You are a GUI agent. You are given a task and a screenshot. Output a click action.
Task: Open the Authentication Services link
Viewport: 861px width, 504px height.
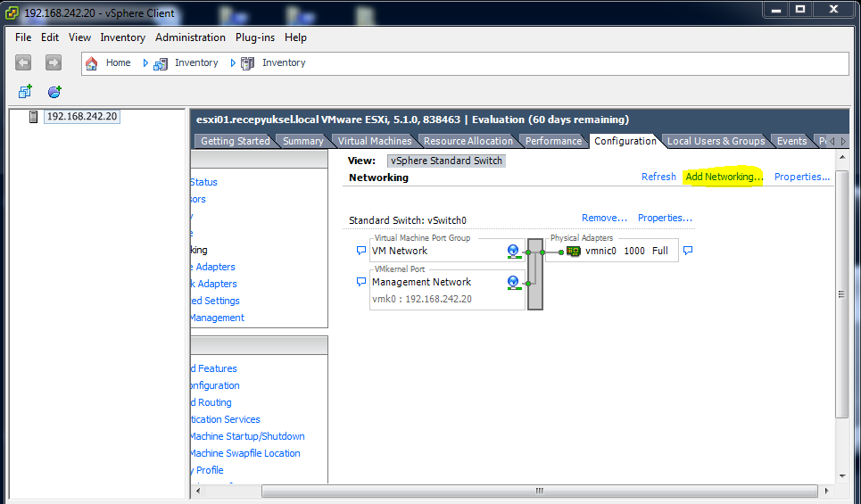click(225, 419)
